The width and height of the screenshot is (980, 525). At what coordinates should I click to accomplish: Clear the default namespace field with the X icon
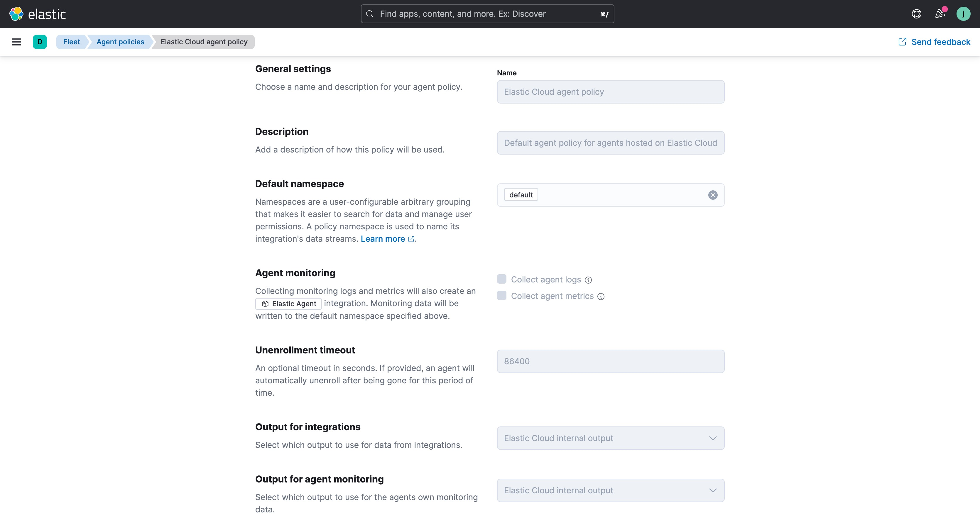tap(713, 195)
